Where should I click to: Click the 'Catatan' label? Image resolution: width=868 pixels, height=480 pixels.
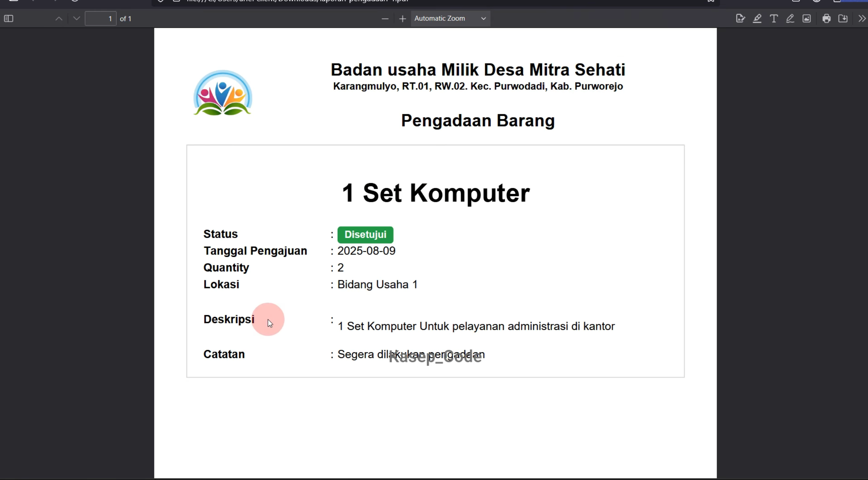(x=224, y=354)
